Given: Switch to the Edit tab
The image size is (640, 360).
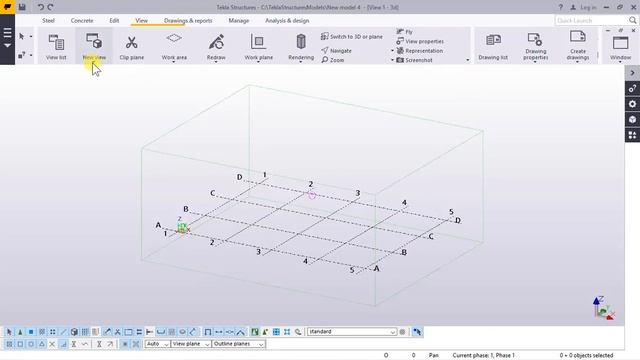Looking at the screenshot, I should [x=114, y=20].
